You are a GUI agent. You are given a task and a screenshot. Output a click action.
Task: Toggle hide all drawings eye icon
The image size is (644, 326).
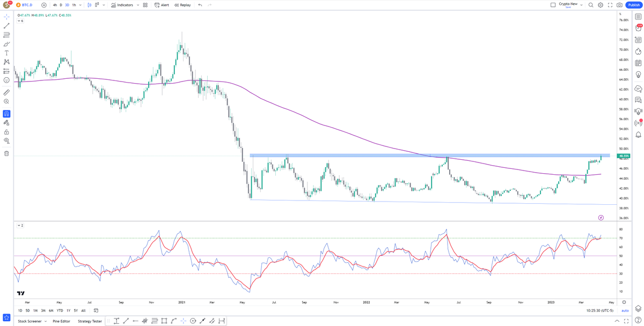click(x=6, y=141)
